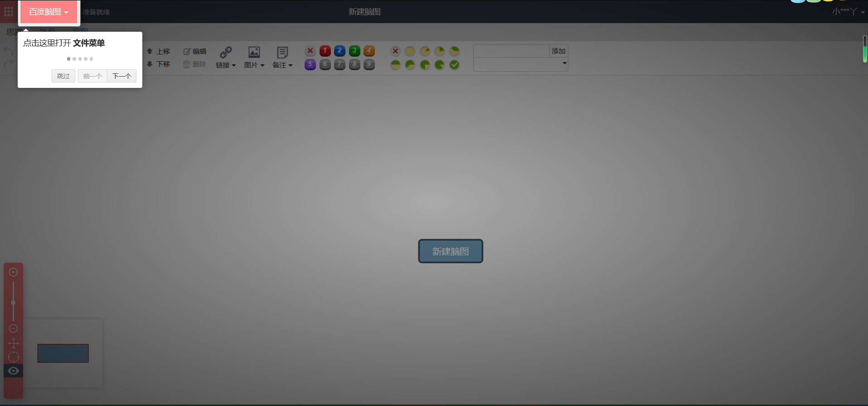868x406 pixels.
Task: Open the 百度脑图 file menu dropdown
Action: [x=48, y=12]
